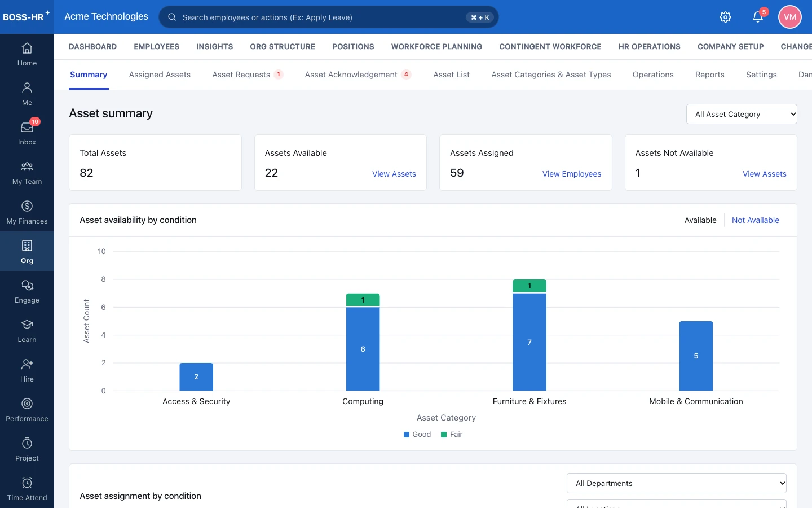The width and height of the screenshot is (812, 508).
Task: Click the Computing Fair bar segment
Action: click(x=363, y=300)
